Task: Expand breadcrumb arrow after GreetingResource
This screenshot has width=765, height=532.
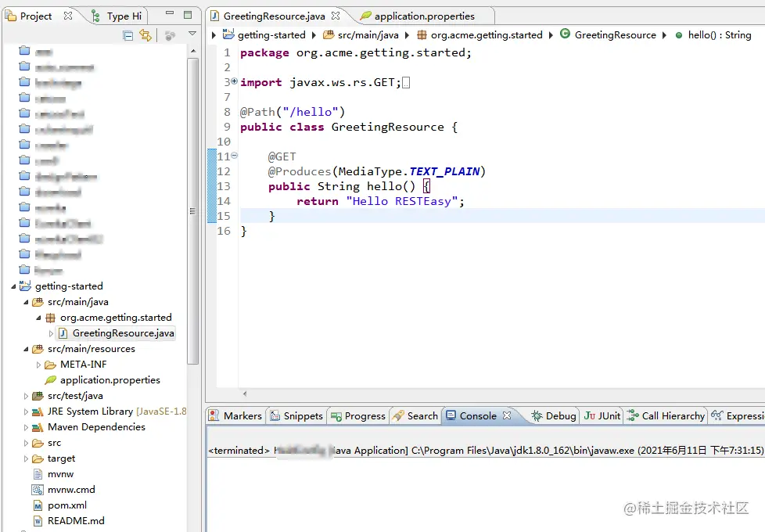Action: tap(664, 35)
